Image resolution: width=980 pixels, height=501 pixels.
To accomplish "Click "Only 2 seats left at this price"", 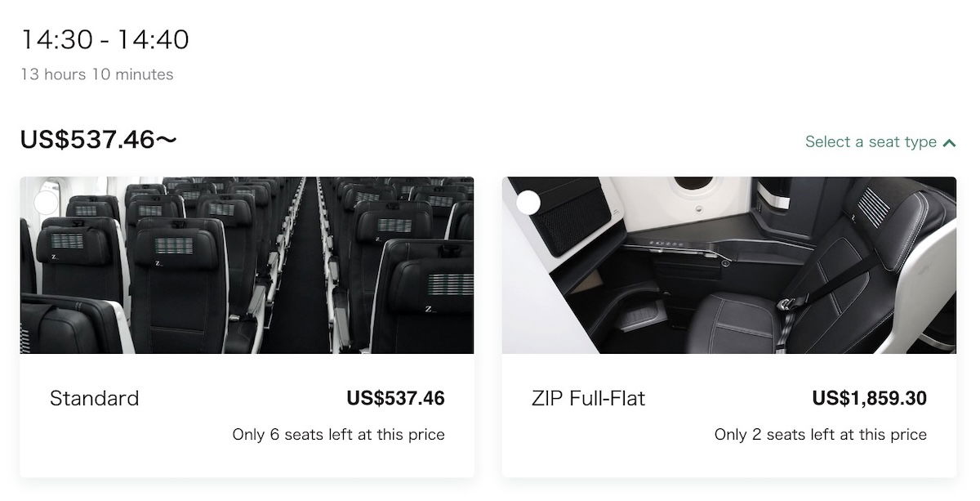I will [820, 435].
